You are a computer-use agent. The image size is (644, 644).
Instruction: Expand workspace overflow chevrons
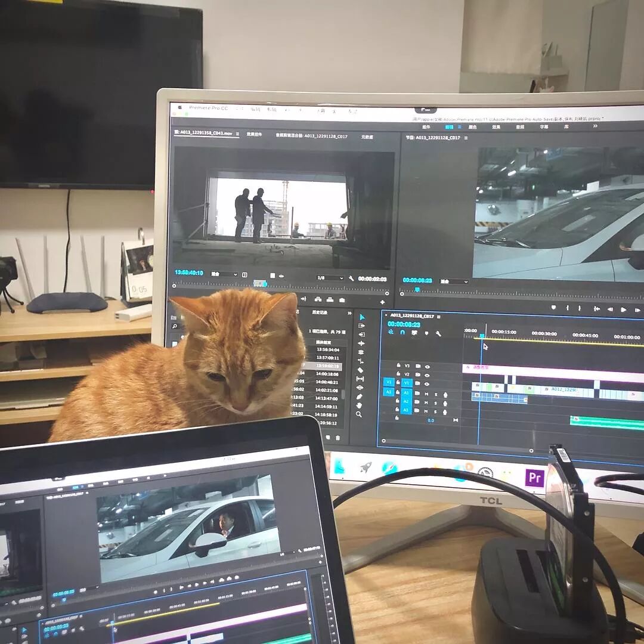(595, 126)
